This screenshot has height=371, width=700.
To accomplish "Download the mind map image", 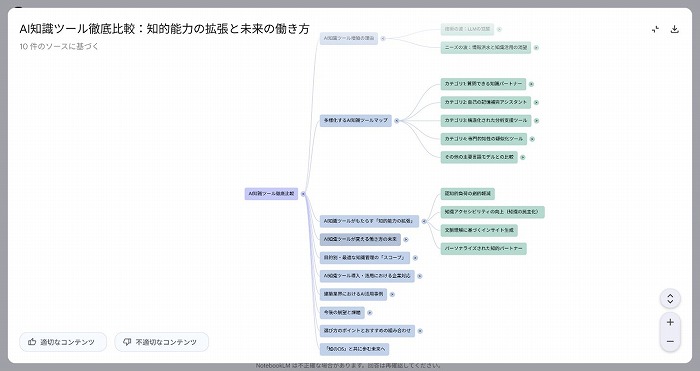I will tap(675, 29).
